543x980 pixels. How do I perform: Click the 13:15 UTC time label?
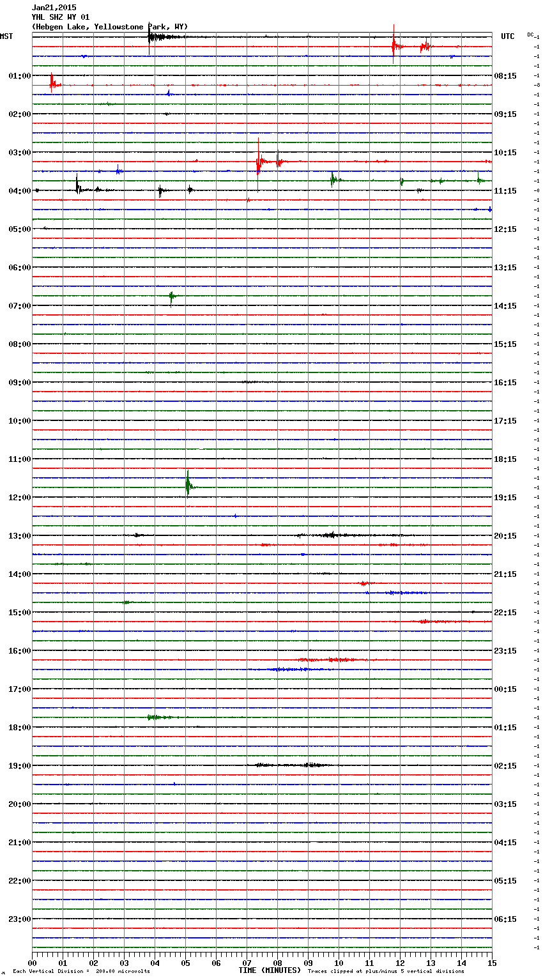(505, 268)
